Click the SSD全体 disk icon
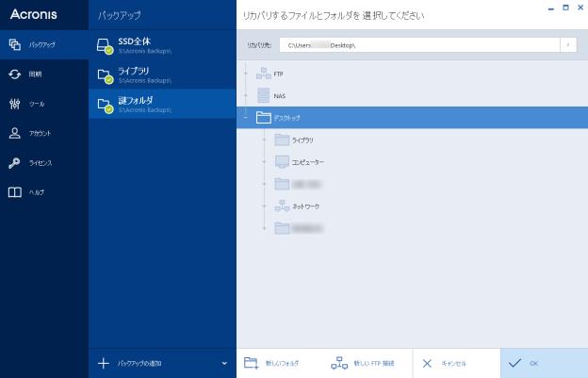588x378 pixels. pyautogui.click(x=105, y=46)
